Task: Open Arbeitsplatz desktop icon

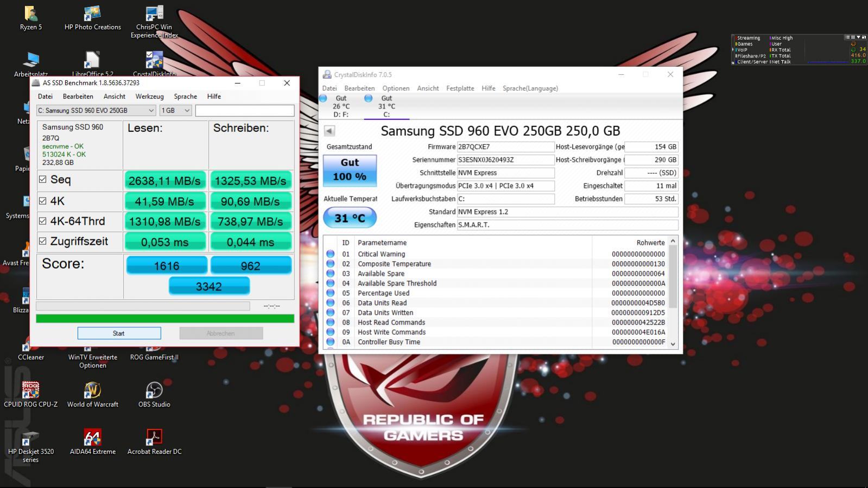Action: pyautogui.click(x=31, y=64)
